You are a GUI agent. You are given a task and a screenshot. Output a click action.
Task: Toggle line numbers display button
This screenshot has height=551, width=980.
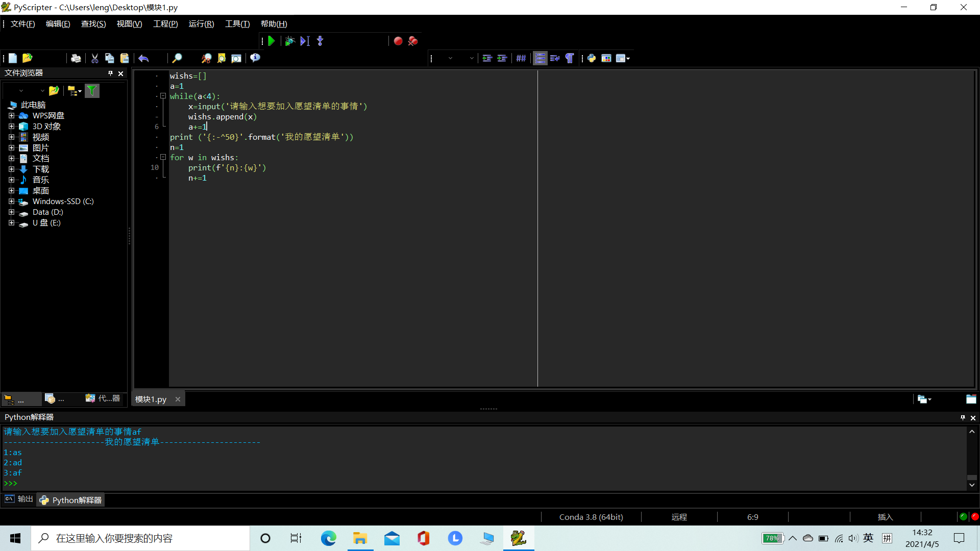pos(540,59)
